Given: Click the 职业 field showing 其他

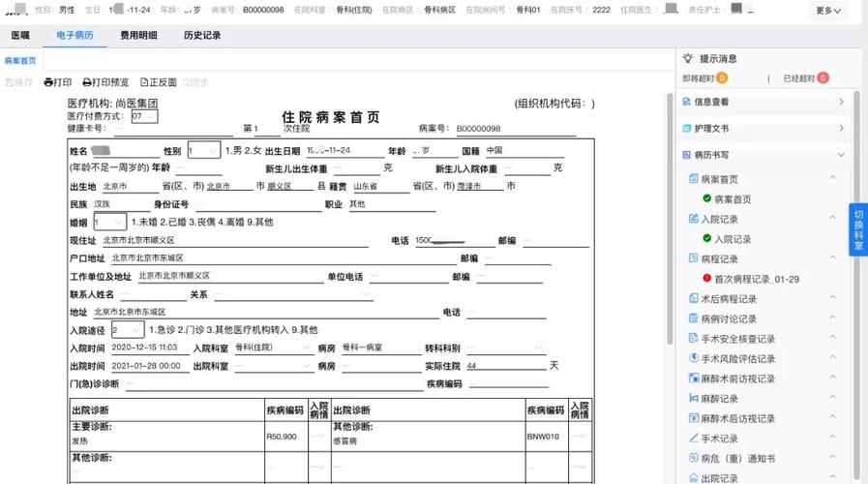Looking at the screenshot, I should coord(391,204).
